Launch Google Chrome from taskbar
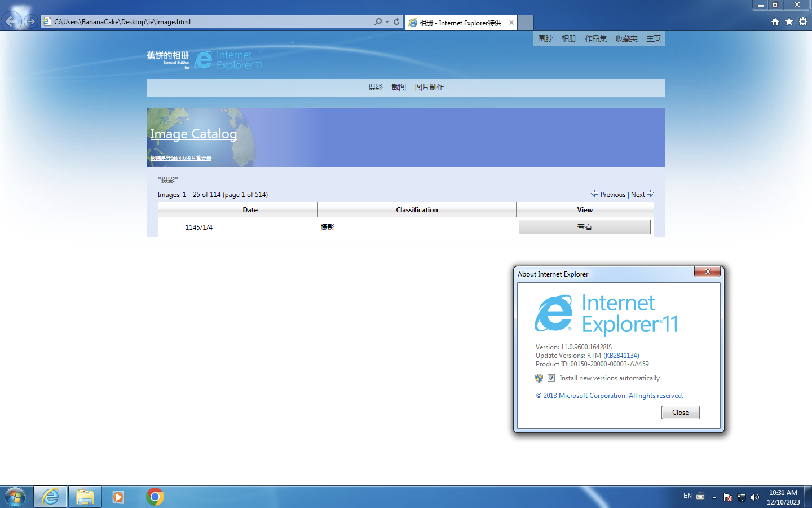 coord(155,497)
